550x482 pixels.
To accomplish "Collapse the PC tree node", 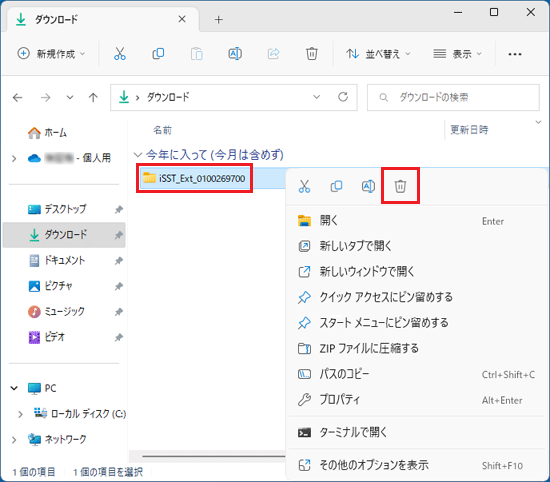I will pyautogui.click(x=14, y=388).
